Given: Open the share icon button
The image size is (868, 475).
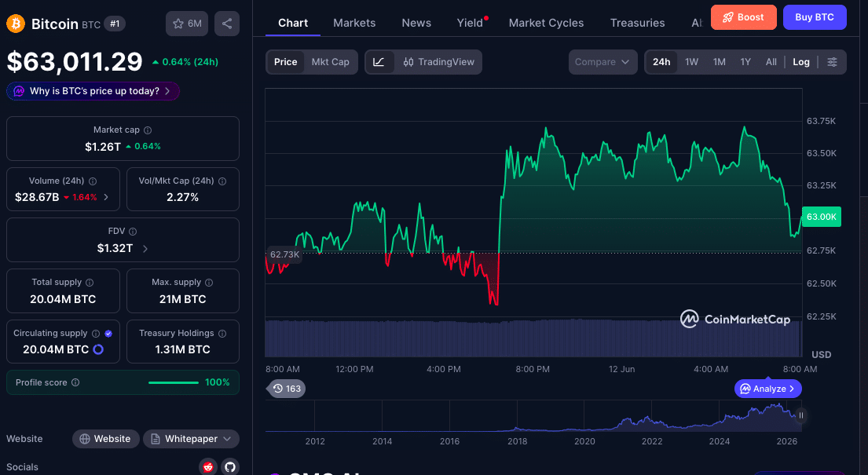Looking at the screenshot, I should coord(227,24).
